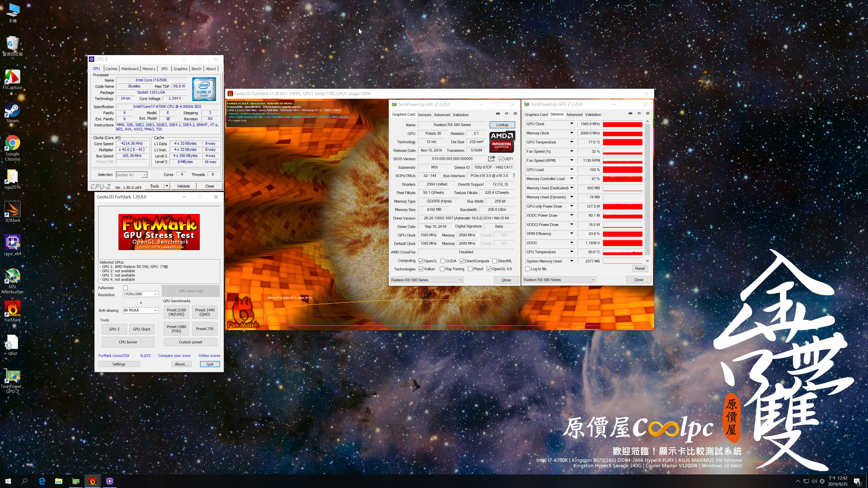Select the cpuz_x64 desktop icon
868x488 pixels.
[12, 245]
